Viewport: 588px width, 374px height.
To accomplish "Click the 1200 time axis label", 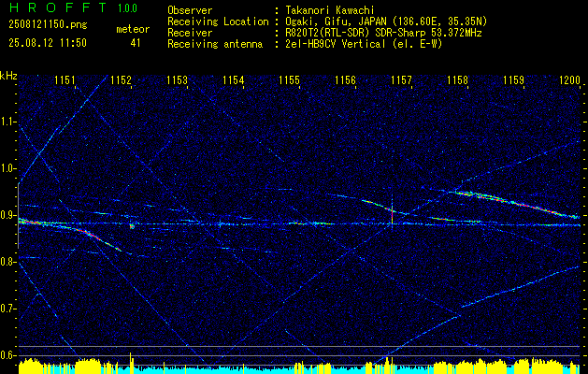I will [x=569, y=79].
